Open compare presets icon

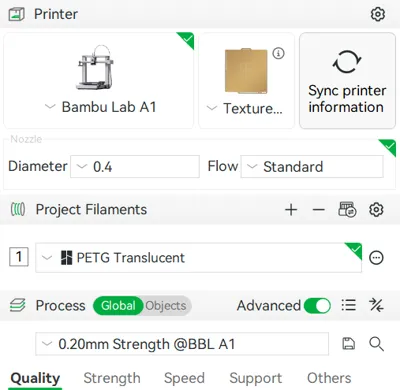pos(376,305)
